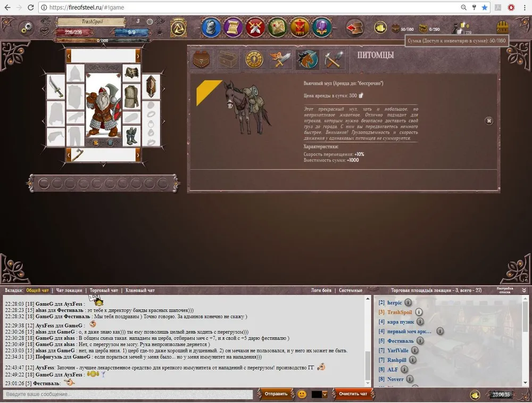Select the wooden chest storage tab

[x=228, y=60]
